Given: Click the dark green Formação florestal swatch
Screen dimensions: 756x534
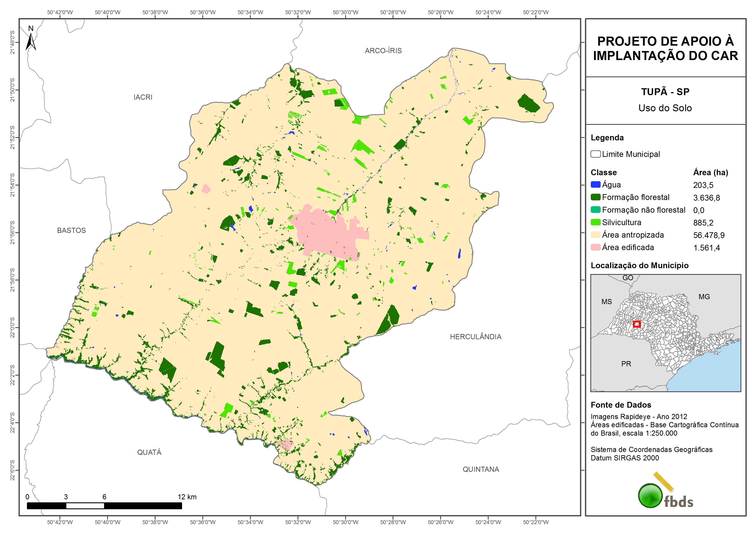Looking at the screenshot, I should click(x=595, y=197).
